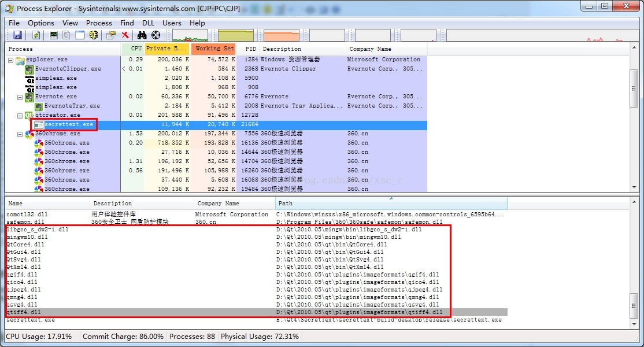Open the Help menu
Image resolution: width=644 pixels, height=347 pixels.
(x=197, y=23)
